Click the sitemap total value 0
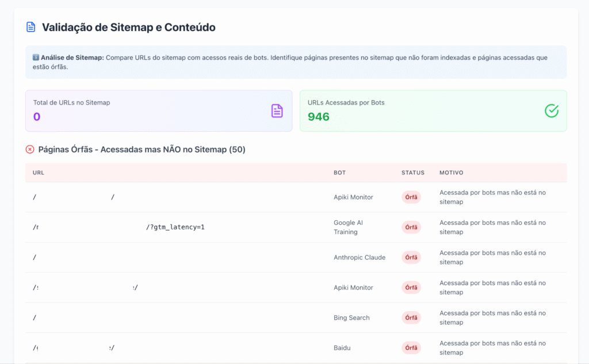The image size is (589, 364). (37, 117)
